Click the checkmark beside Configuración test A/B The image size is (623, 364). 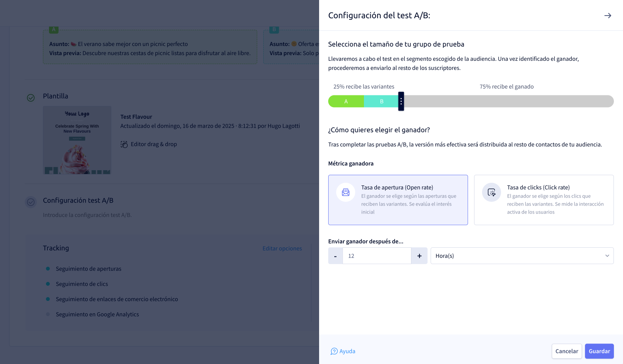31,202
